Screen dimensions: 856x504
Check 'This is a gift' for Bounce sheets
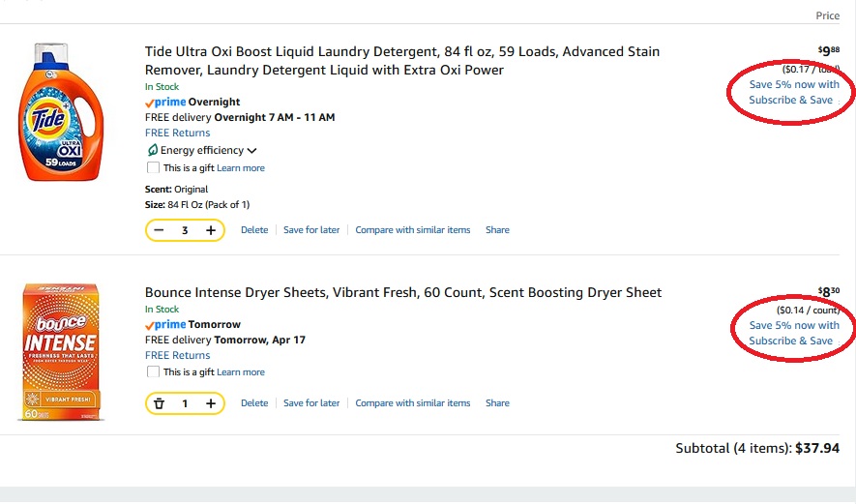pos(153,372)
